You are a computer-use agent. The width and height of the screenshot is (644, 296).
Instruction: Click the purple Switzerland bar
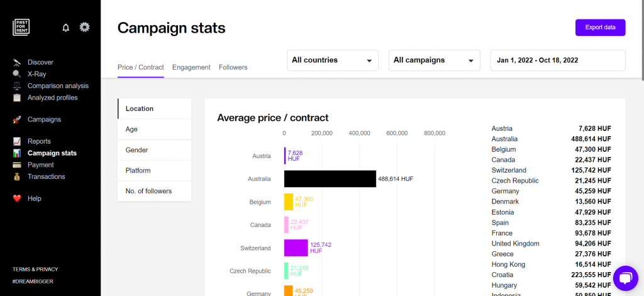coord(296,248)
